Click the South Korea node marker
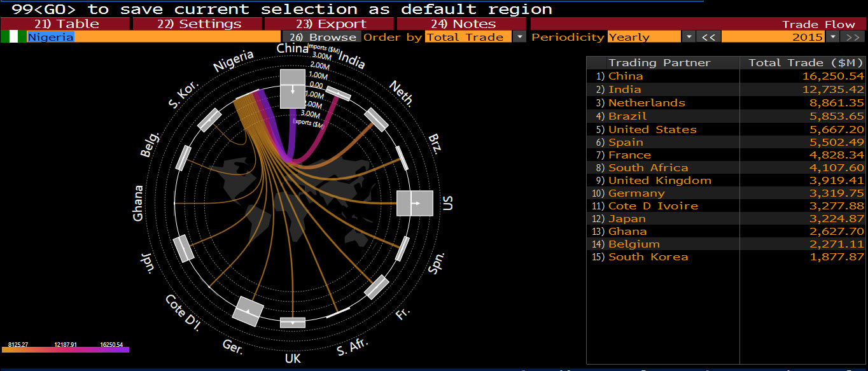 coord(209,120)
